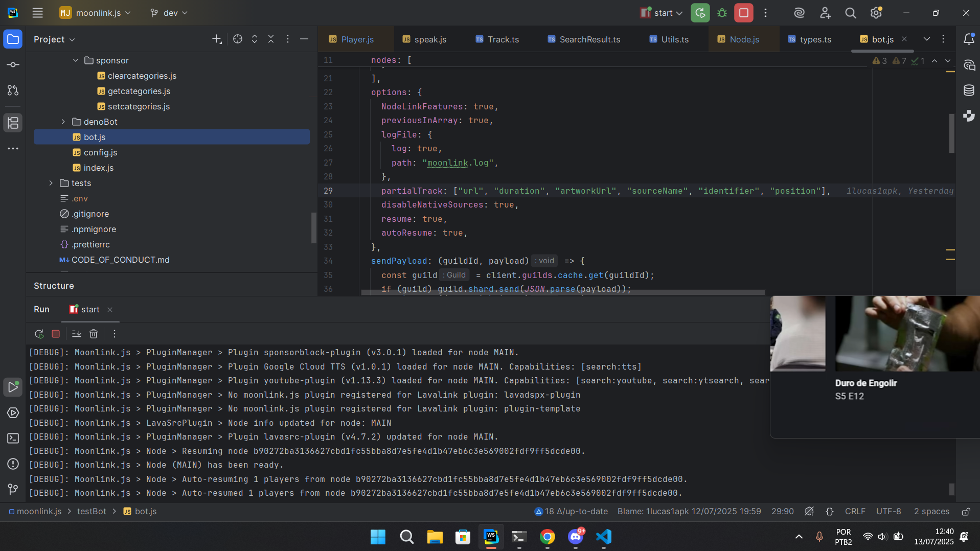Image resolution: width=980 pixels, height=551 pixels.
Task: Expand the denoBot folder
Action: (63, 122)
